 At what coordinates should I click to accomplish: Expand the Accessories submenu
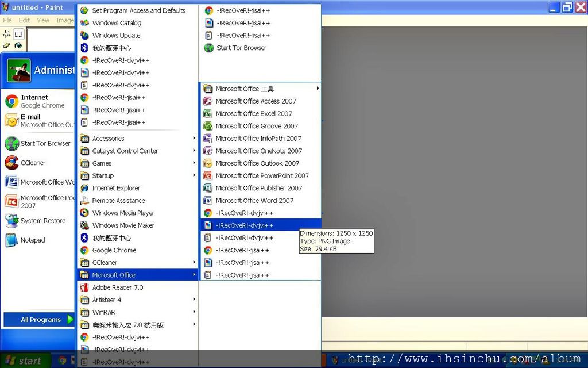138,138
